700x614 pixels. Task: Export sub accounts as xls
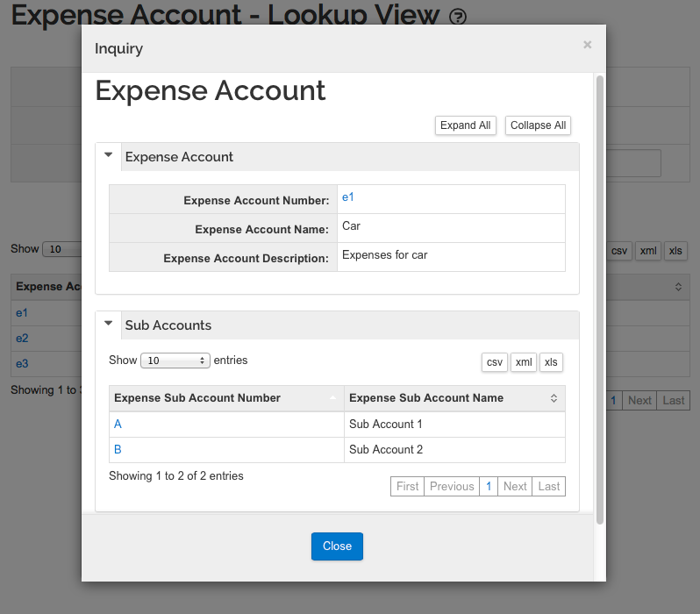[x=551, y=362]
